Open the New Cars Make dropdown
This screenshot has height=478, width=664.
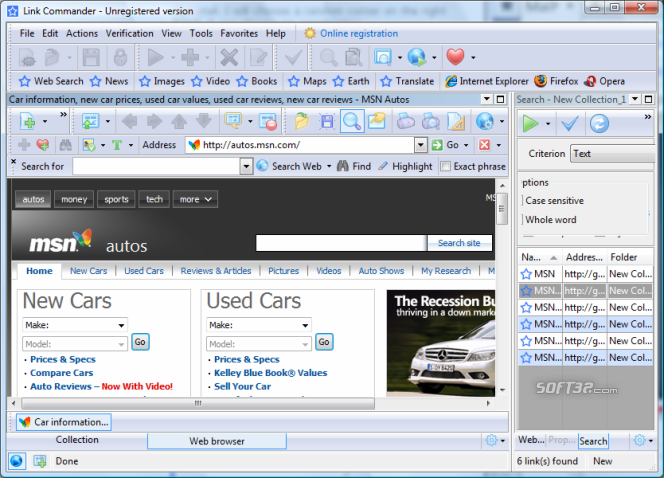(x=121, y=325)
